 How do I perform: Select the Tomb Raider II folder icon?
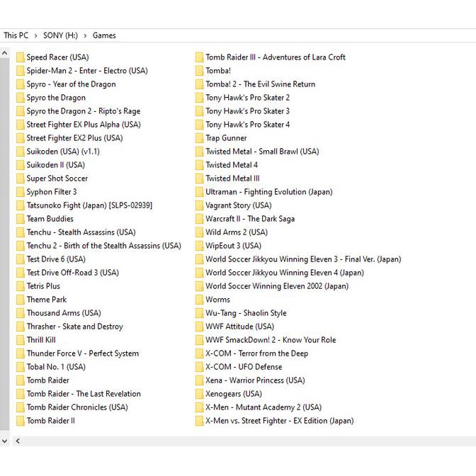(x=21, y=421)
